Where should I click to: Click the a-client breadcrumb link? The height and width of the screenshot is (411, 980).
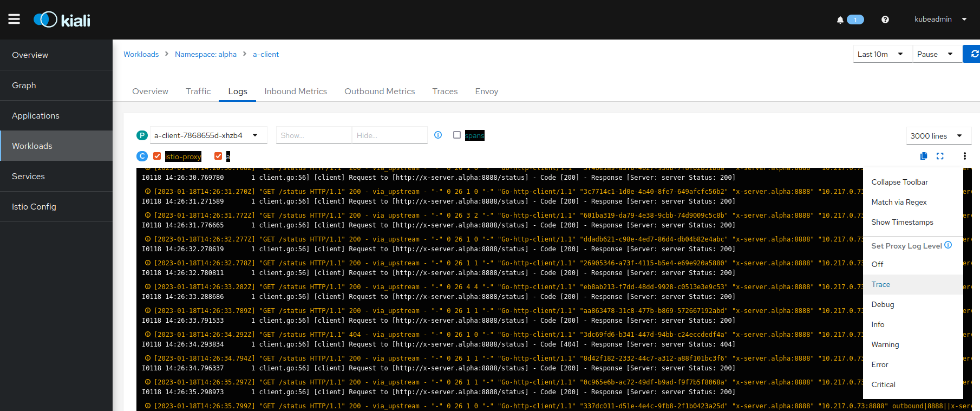266,54
